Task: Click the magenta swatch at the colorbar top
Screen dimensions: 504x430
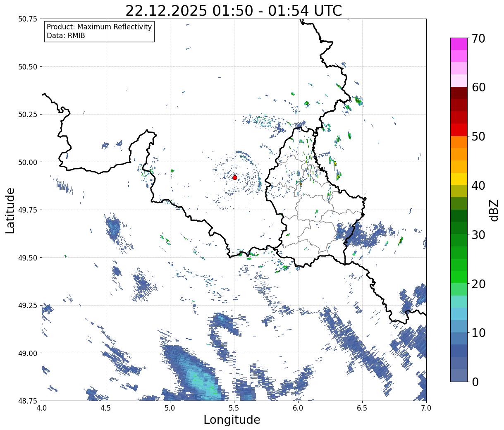Action: pyautogui.click(x=459, y=44)
